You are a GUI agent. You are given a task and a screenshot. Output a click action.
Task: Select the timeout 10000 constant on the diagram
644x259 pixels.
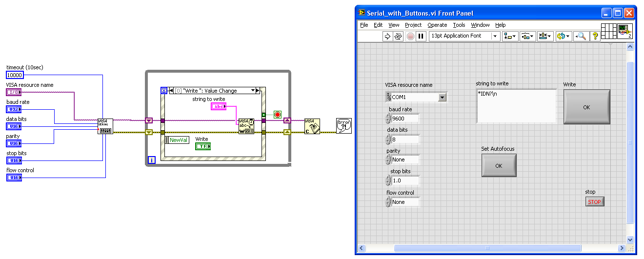[x=15, y=75]
